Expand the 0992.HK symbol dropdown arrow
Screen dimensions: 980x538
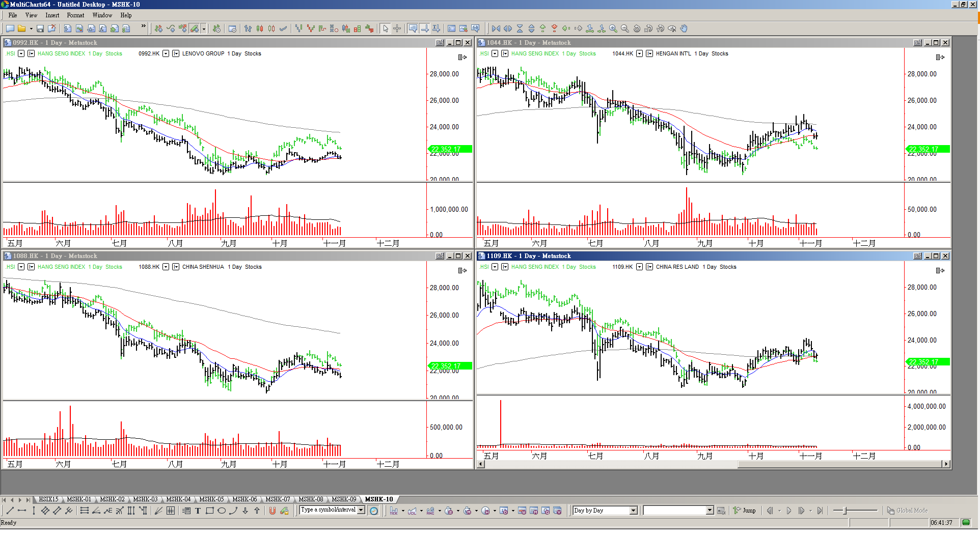(166, 53)
